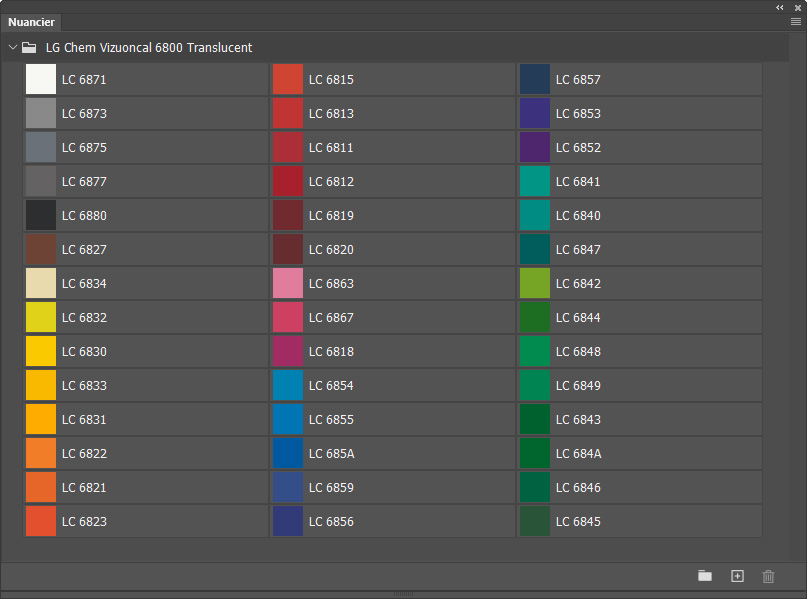This screenshot has width=807, height=599.
Task: Pick the pink LC 6863 swatch
Action: pos(288,283)
